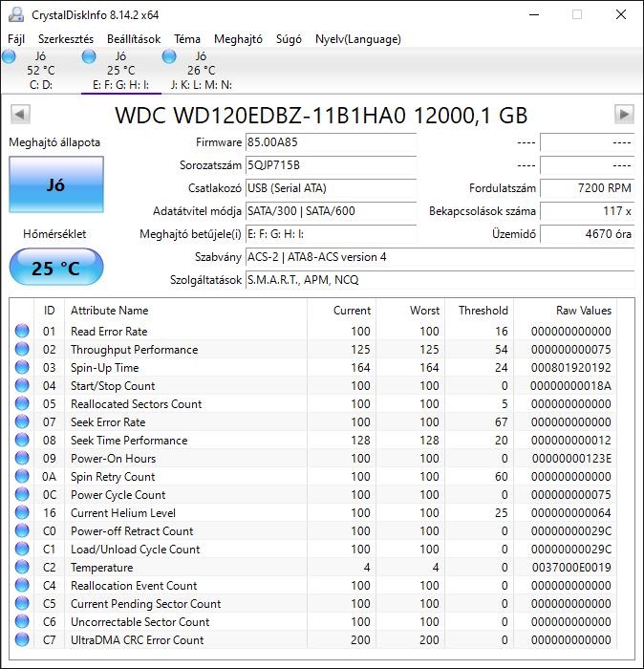This screenshot has width=644, height=669.
Task: Click the serial number field 5QJP715B
Action: pos(331,165)
